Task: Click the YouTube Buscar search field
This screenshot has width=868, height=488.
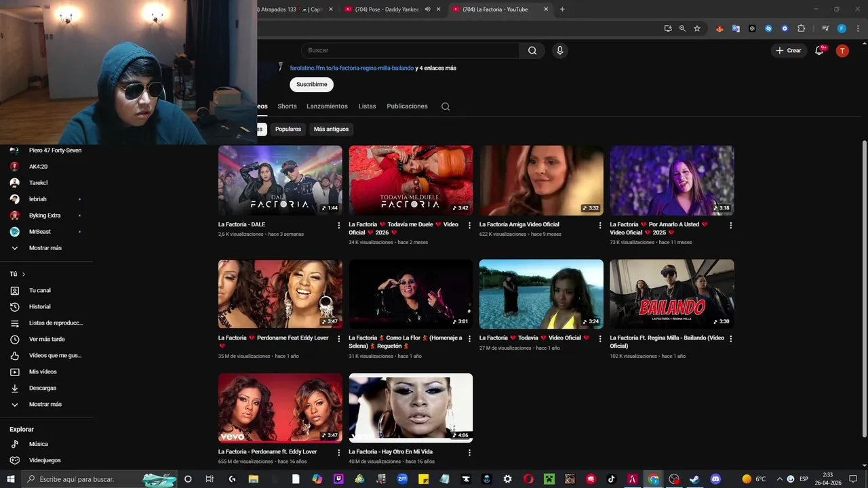Action: pyautogui.click(x=410, y=50)
